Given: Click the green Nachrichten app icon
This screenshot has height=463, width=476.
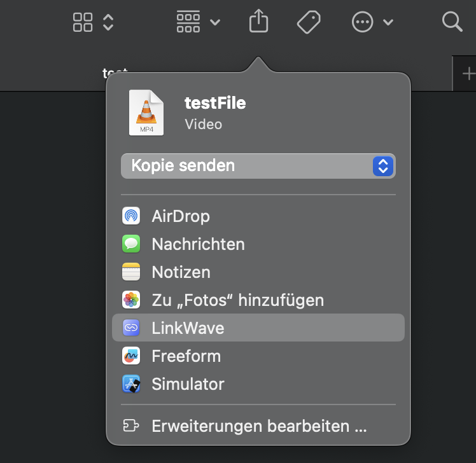Looking at the screenshot, I should (131, 244).
